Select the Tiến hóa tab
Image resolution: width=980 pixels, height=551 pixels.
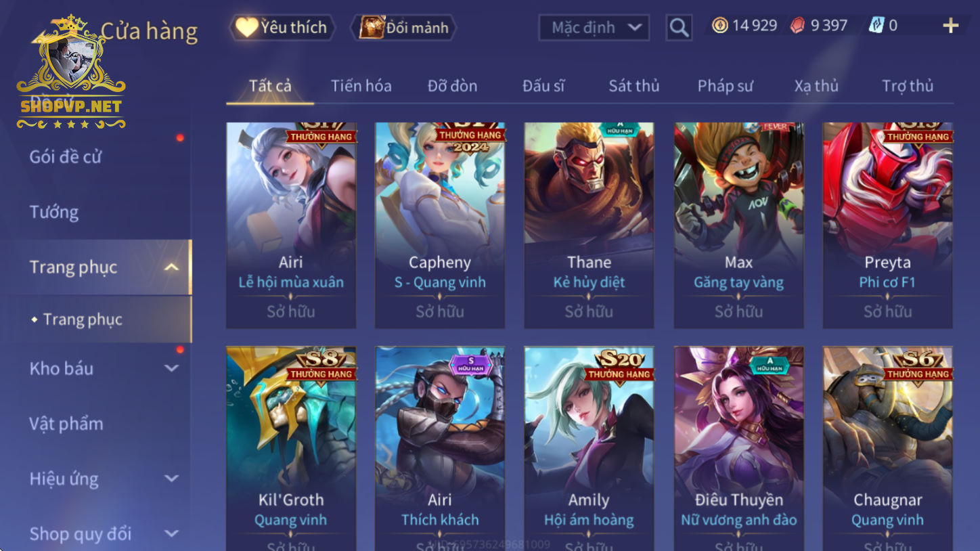coord(361,86)
